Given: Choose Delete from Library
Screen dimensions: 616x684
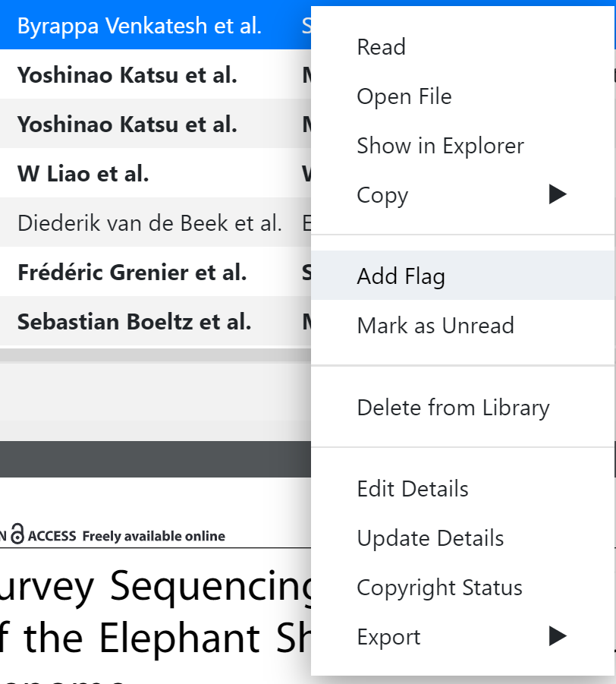Looking at the screenshot, I should click(453, 407).
